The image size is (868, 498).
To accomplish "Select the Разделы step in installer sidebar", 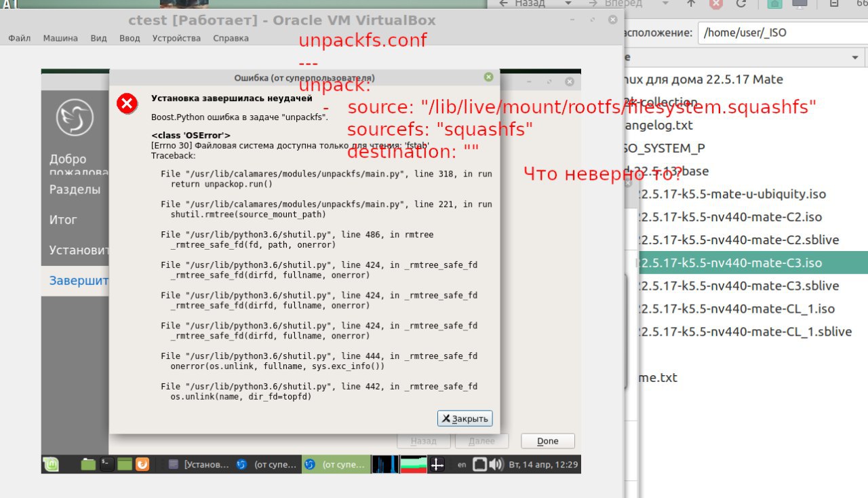I will pos(75,189).
